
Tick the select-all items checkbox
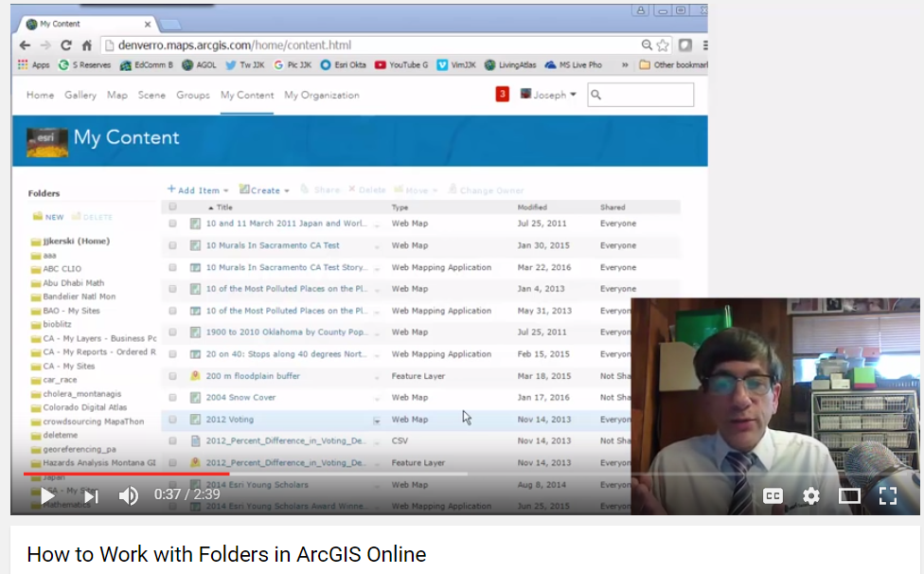(172, 206)
